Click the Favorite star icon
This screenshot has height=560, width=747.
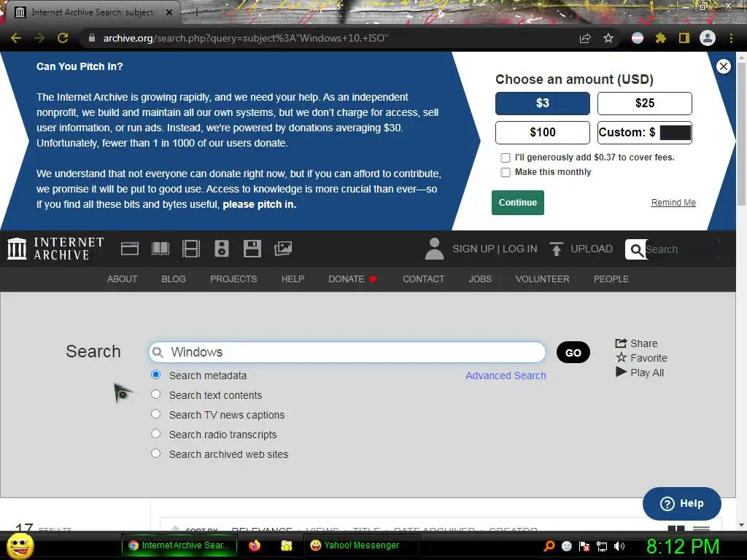pos(622,357)
